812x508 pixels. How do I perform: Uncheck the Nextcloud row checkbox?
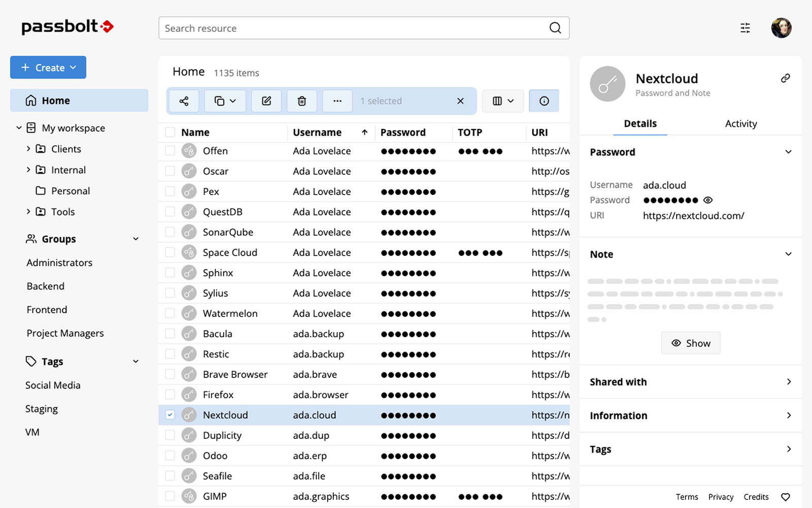(x=170, y=415)
